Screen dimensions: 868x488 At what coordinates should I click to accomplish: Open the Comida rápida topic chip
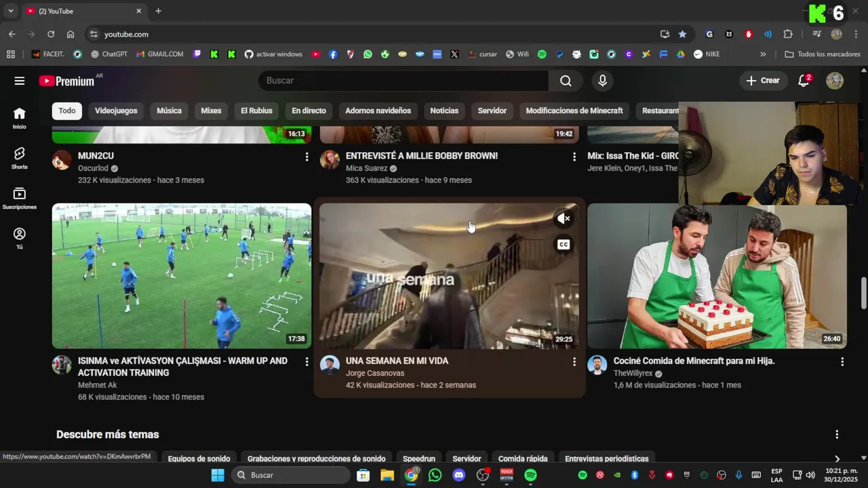523,459
